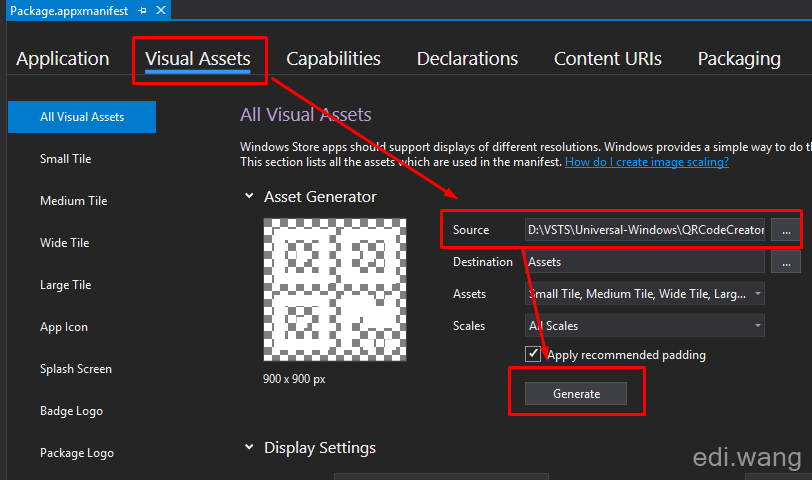
Task: Select All Visual Assets in sidebar
Action: coord(82,117)
